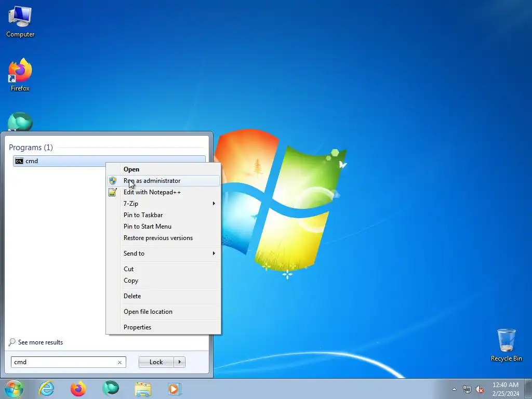Select Restore previous versions
The width and height of the screenshot is (532, 399).
(x=163, y=238)
